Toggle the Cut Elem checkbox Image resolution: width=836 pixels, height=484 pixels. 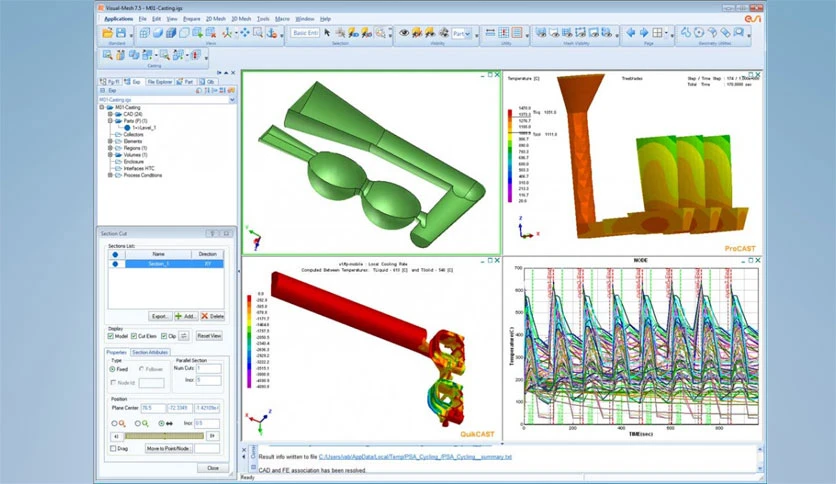(x=134, y=336)
